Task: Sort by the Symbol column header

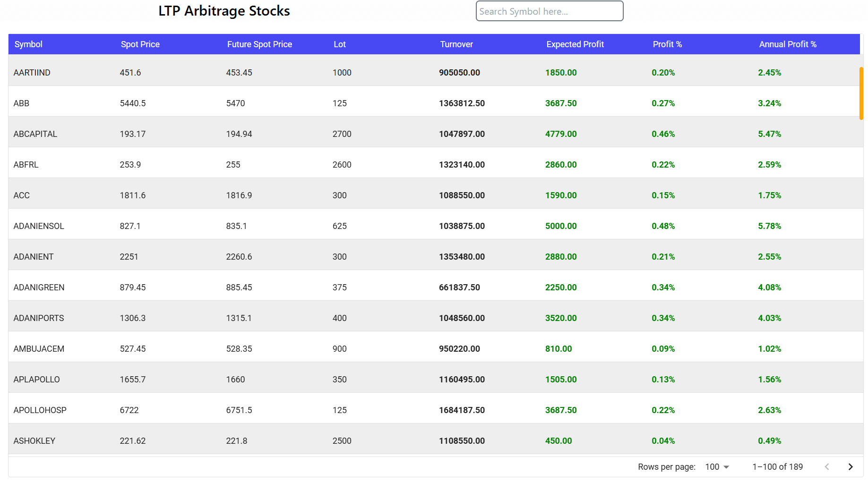Action: (x=28, y=44)
